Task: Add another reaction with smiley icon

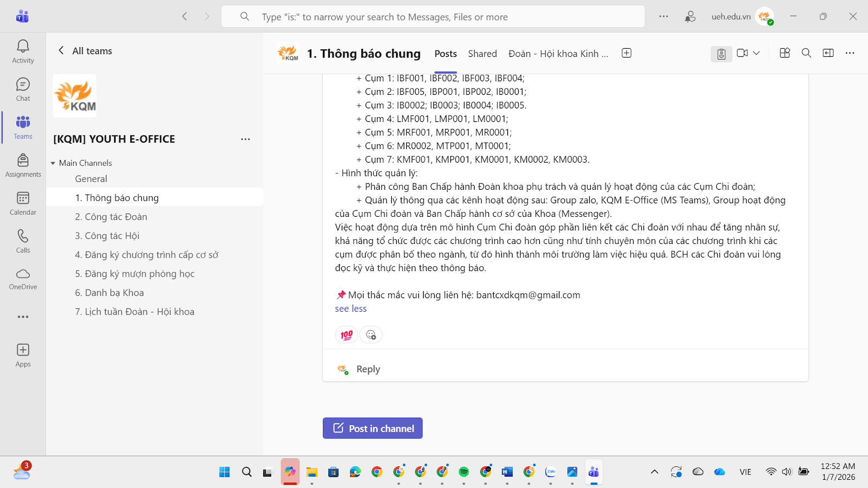Action: click(x=371, y=335)
